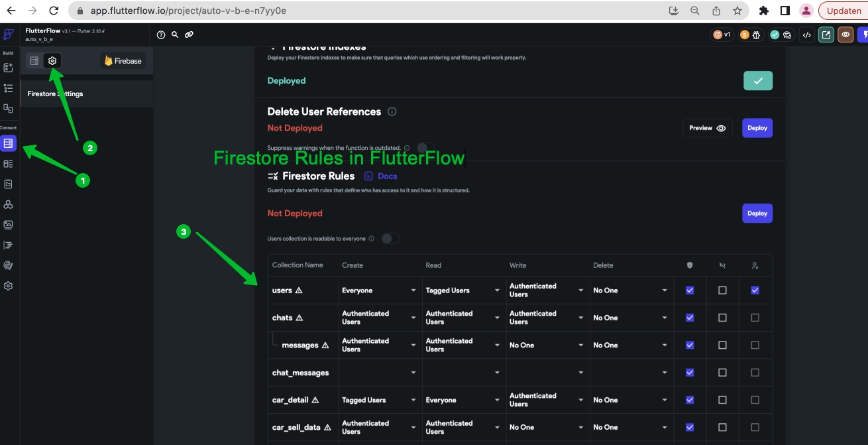868x445 pixels.
Task: Open the car_detail Create dropdown showing Tagged Users
Action: [x=380, y=400]
